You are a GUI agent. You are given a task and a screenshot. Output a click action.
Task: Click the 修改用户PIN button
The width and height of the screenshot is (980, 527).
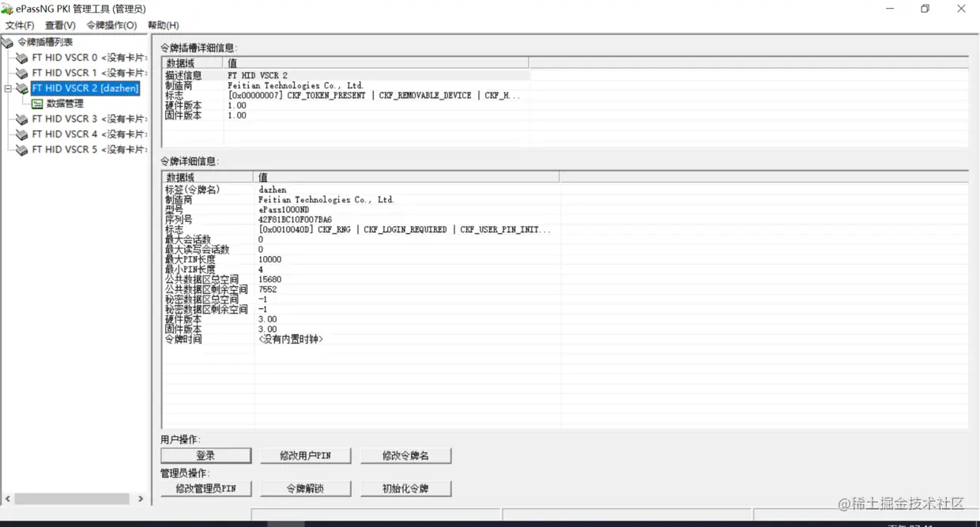pos(305,456)
